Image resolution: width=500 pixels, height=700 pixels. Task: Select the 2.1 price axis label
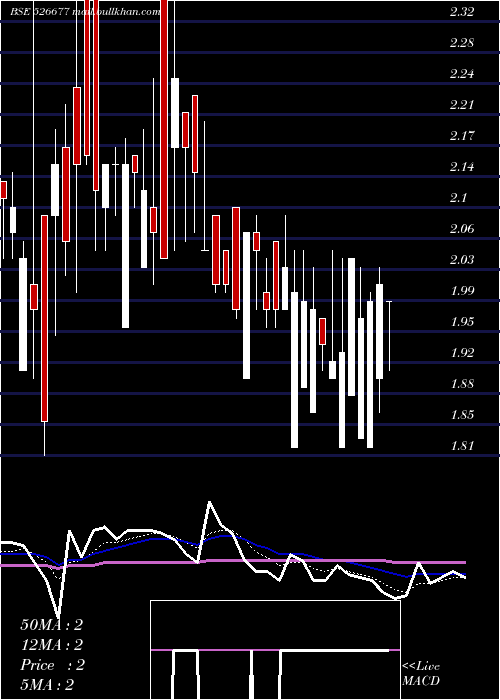(458, 198)
